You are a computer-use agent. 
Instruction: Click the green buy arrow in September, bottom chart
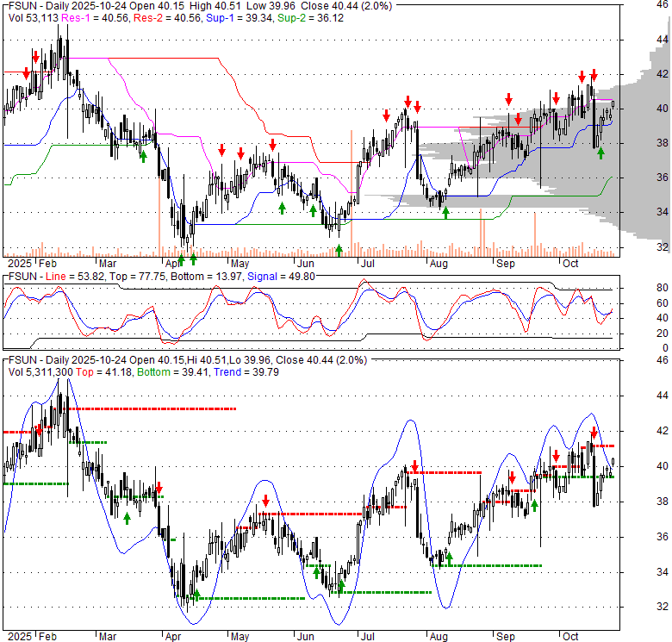click(x=534, y=506)
